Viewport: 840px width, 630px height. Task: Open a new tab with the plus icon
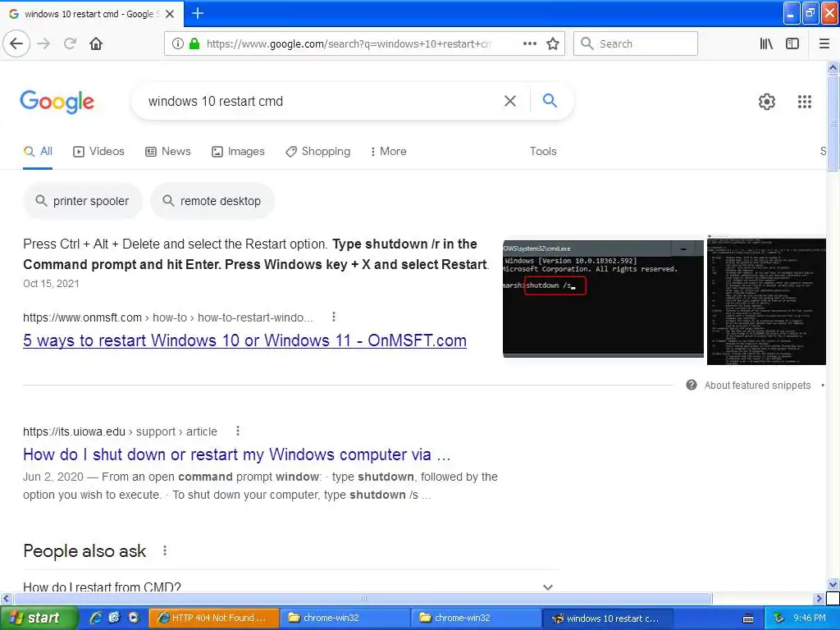pyautogui.click(x=198, y=13)
